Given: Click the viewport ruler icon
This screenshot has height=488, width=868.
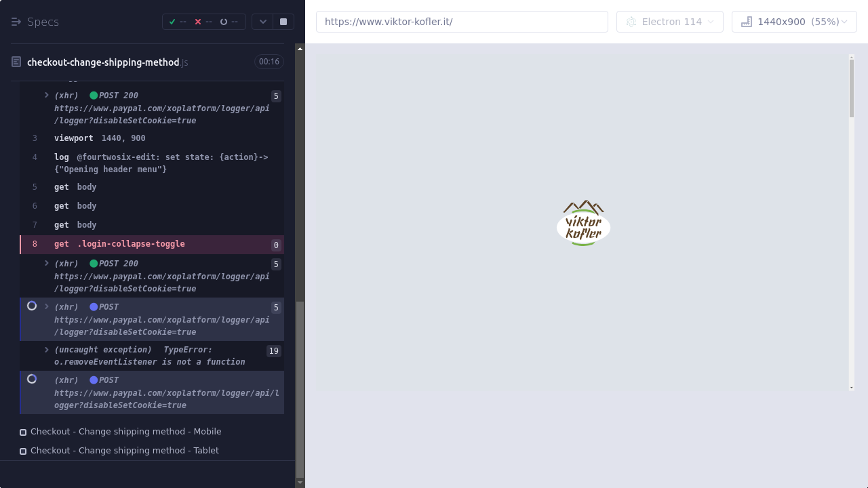Looking at the screenshot, I should click(x=747, y=22).
